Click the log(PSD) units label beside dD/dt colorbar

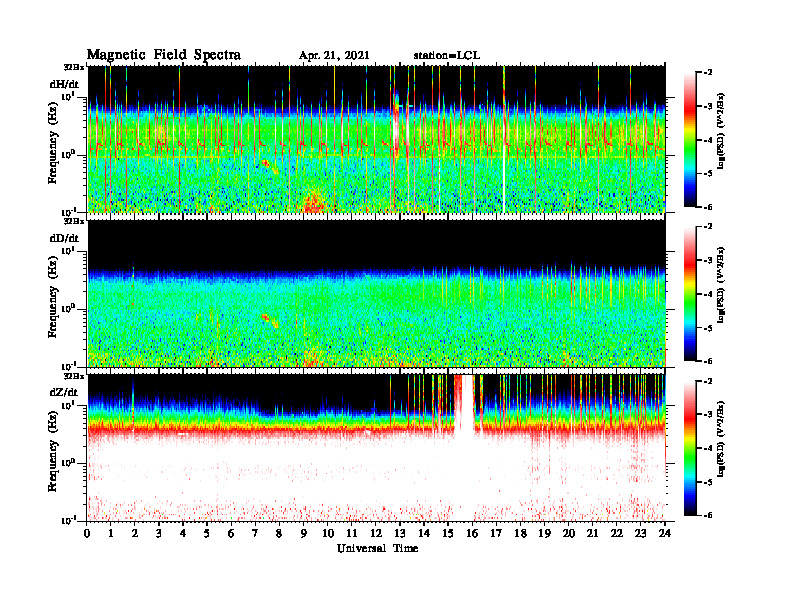click(720, 285)
